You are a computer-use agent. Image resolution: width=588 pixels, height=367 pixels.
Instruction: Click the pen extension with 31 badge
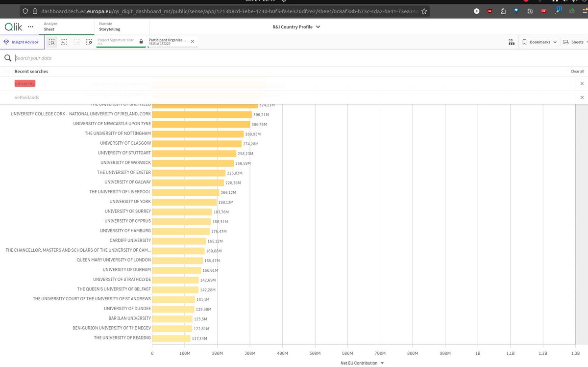tap(558, 10)
